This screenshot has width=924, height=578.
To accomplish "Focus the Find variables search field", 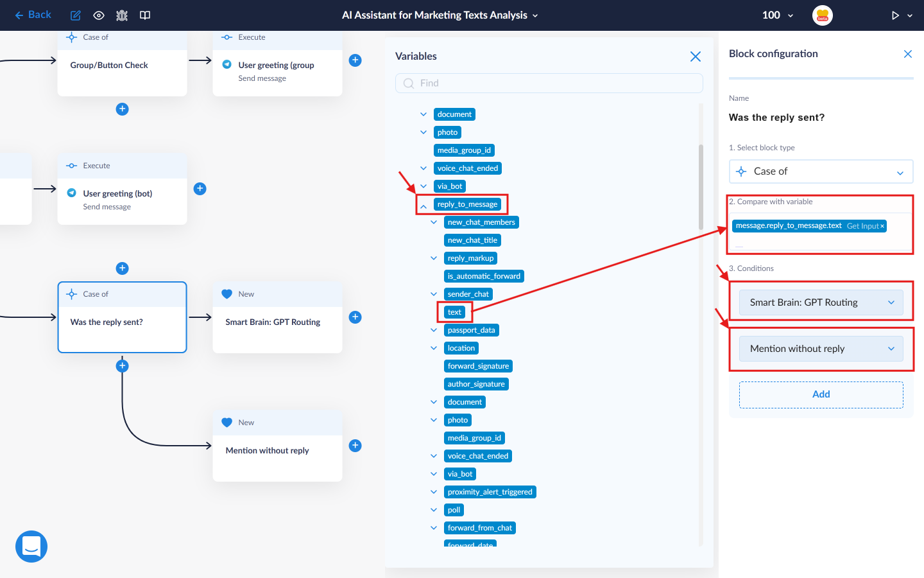I will coord(549,83).
